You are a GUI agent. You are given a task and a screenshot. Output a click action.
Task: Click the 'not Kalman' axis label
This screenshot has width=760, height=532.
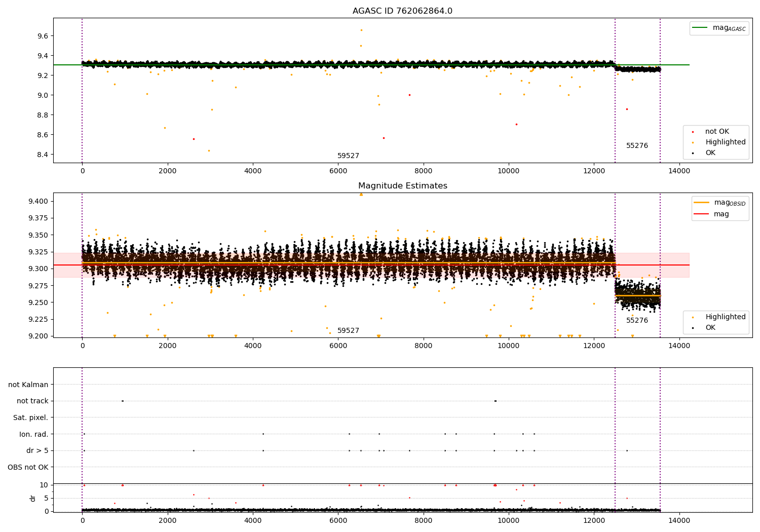(28, 385)
